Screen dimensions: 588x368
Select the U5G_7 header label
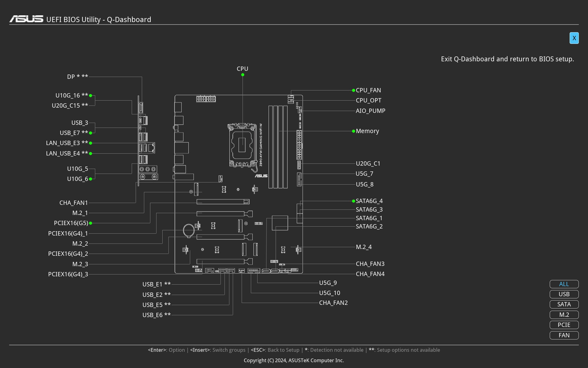pyautogui.click(x=364, y=174)
